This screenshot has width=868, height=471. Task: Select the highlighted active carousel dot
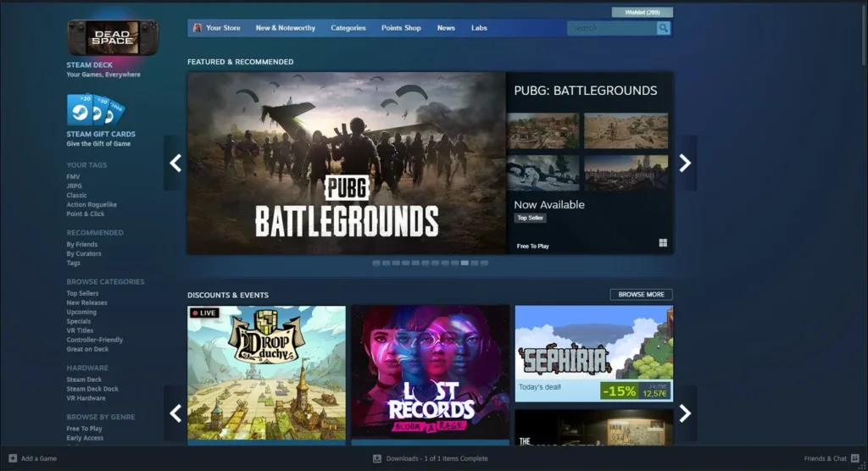tap(465, 263)
